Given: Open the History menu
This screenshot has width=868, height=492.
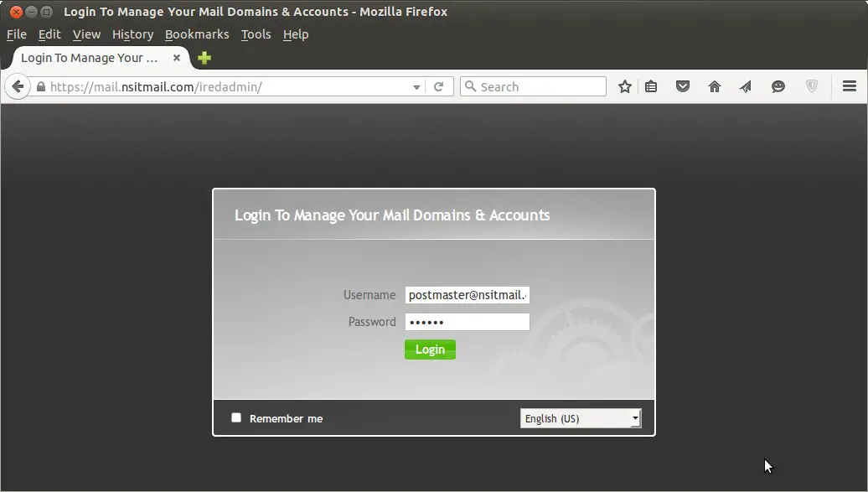Looking at the screenshot, I should (x=133, y=34).
